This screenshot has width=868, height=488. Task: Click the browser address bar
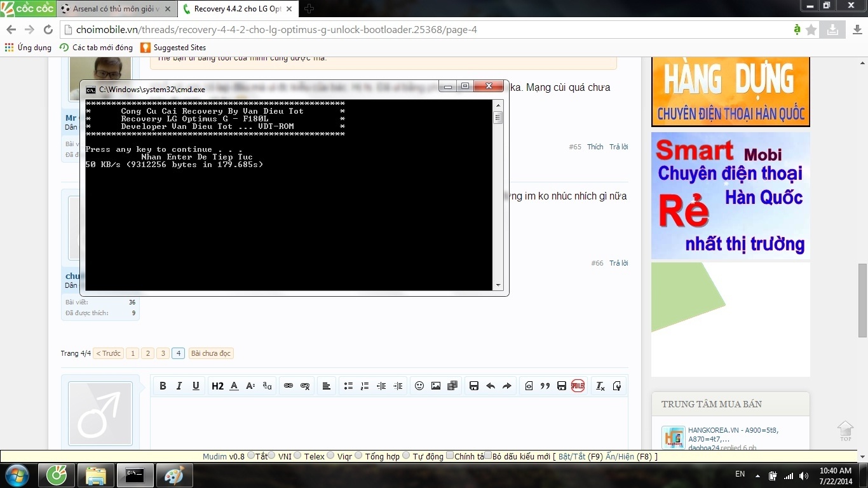[426, 30]
